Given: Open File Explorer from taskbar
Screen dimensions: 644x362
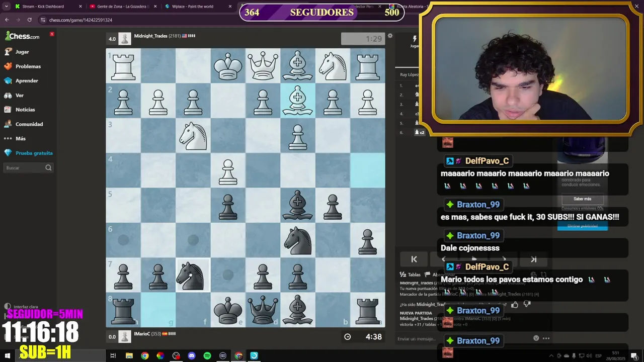Looking at the screenshot, I should click(x=129, y=355).
